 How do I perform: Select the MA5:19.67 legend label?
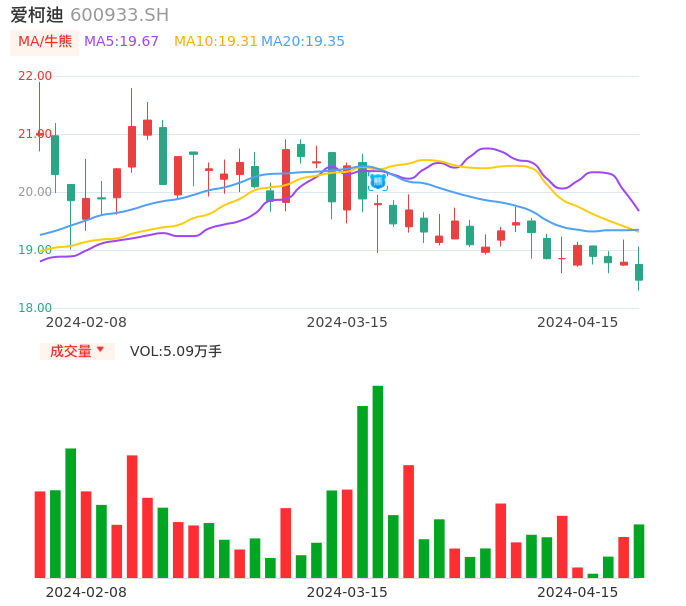[121, 42]
